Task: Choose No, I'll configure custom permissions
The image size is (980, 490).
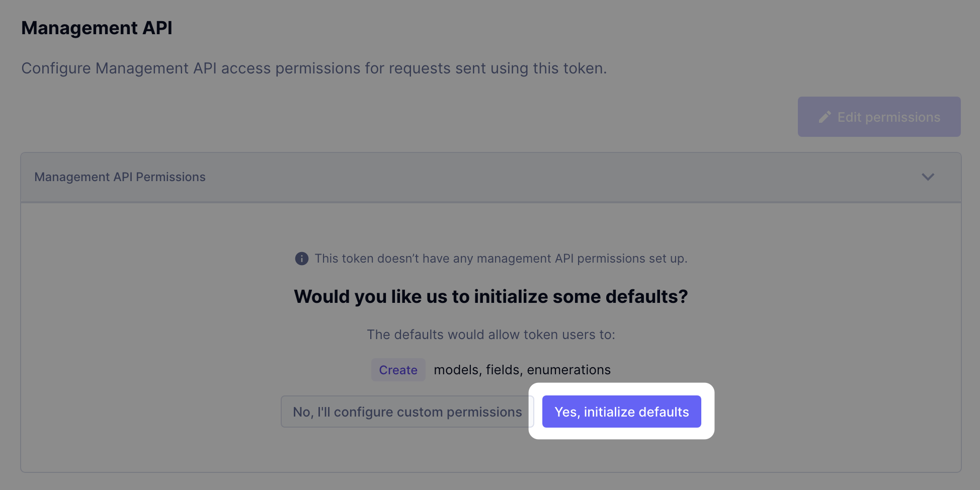Action: point(407,412)
